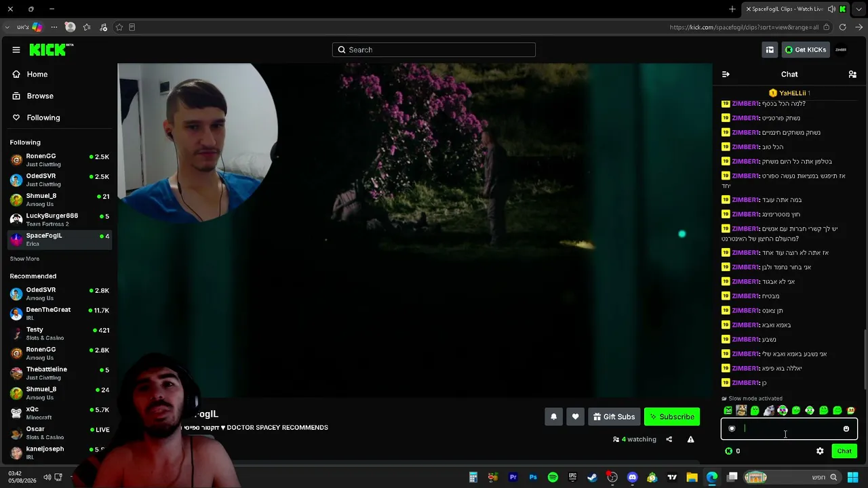Open KICKs balance icon below chat input

(x=729, y=451)
